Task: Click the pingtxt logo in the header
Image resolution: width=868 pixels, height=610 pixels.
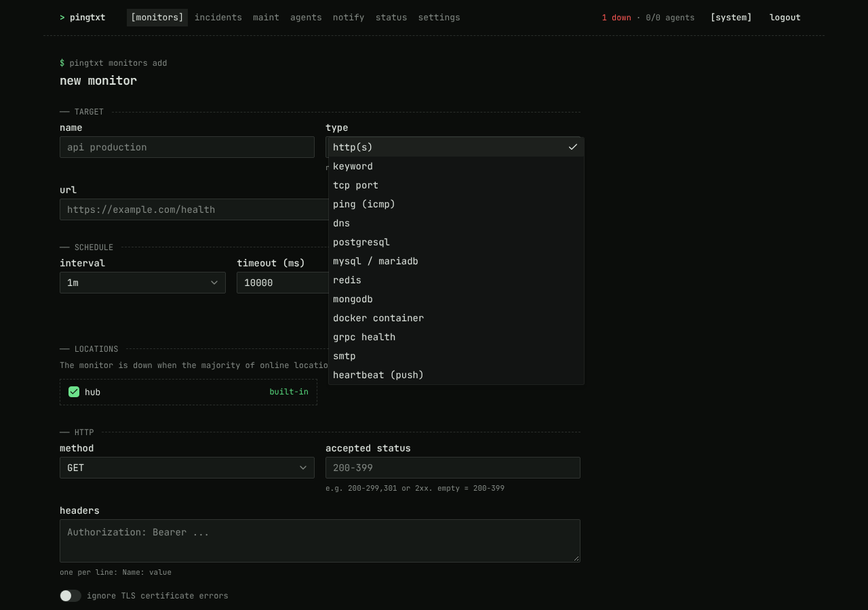Action: 83,18
